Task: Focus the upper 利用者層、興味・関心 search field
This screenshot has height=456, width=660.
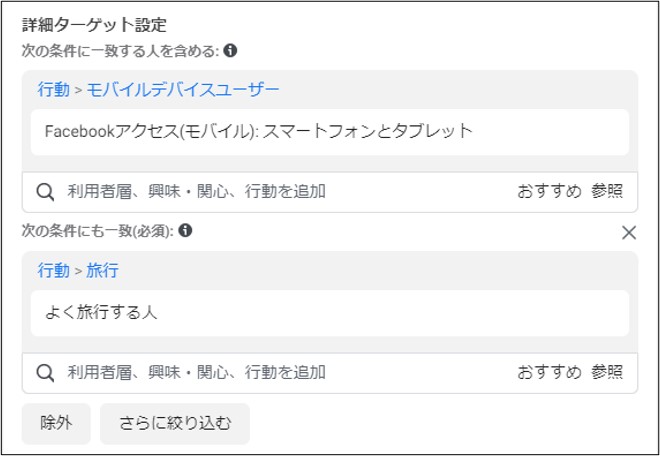Action: point(286,192)
